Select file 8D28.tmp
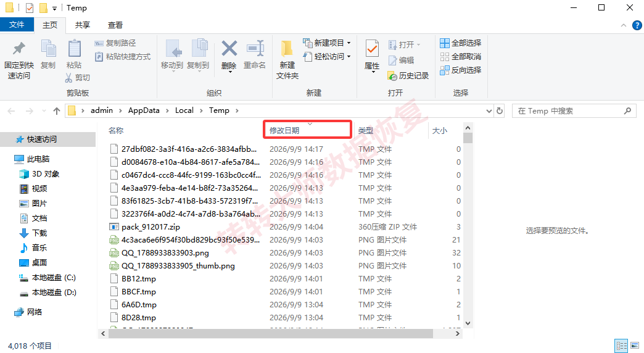This screenshot has height=353, width=644. coord(139,318)
